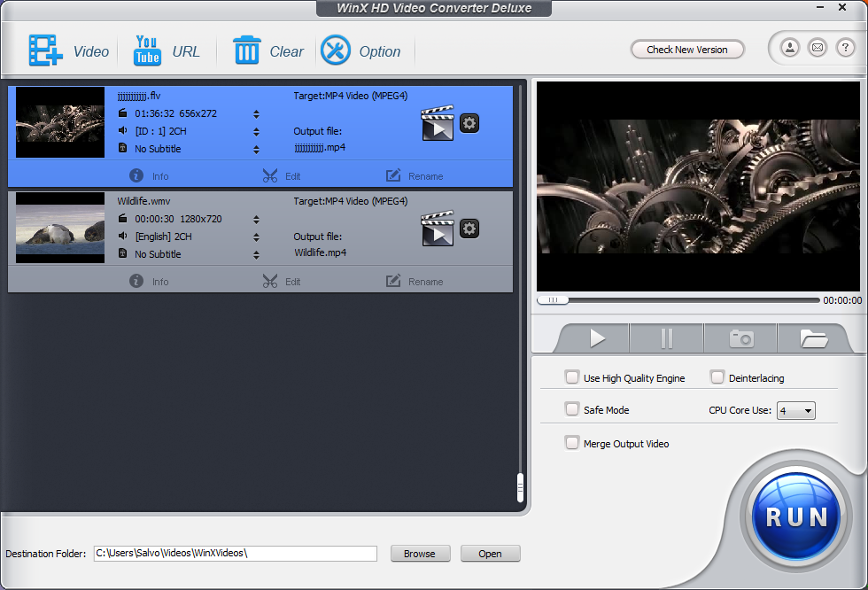Click Browse for destination folder

click(x=420, y=554)
